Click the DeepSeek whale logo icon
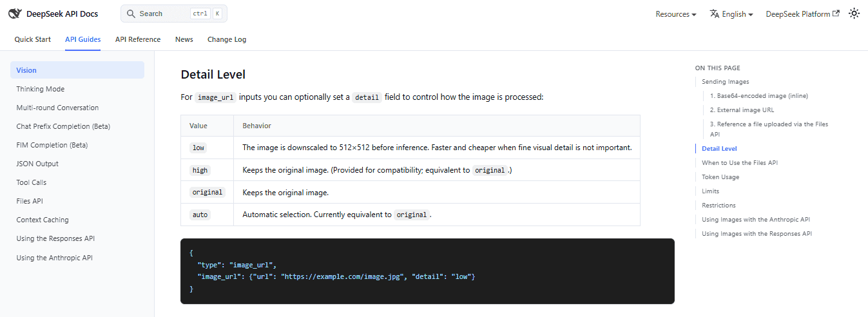868x317 pixels. (x=15, y=14)
